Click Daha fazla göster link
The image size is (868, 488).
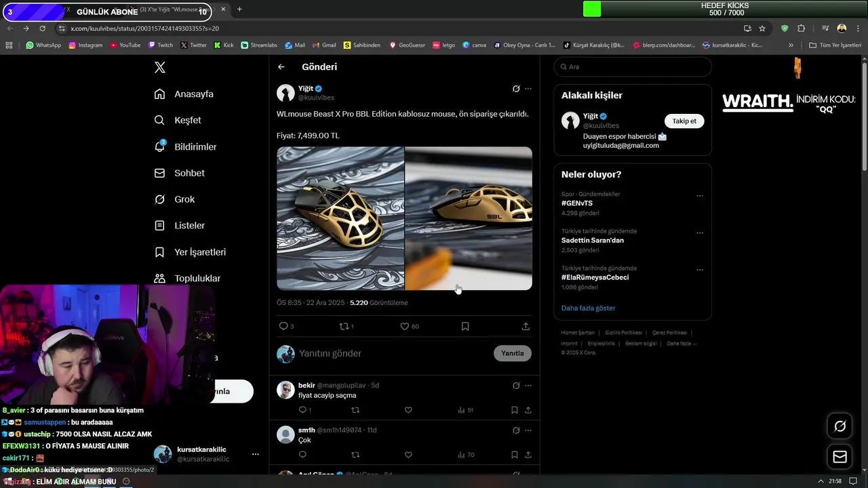click(x=588, y=308)
